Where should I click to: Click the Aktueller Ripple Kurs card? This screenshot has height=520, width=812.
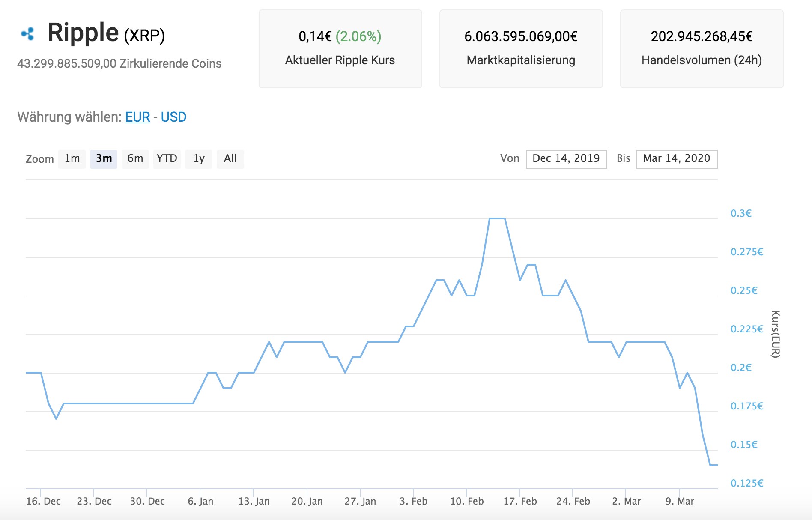[340, 49]
